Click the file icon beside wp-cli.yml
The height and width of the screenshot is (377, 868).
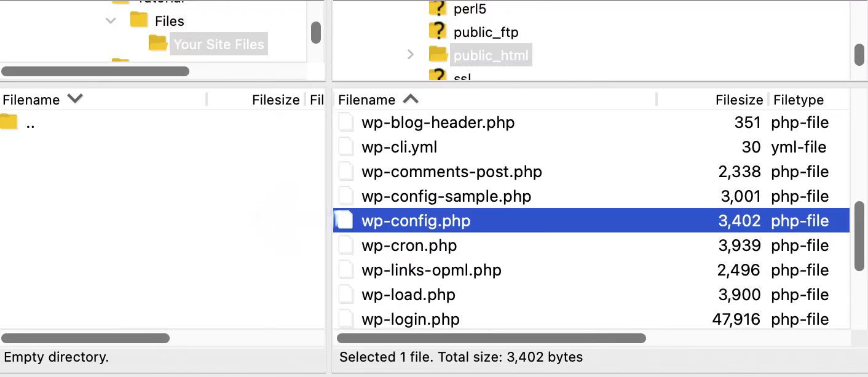tap(345, 147)
